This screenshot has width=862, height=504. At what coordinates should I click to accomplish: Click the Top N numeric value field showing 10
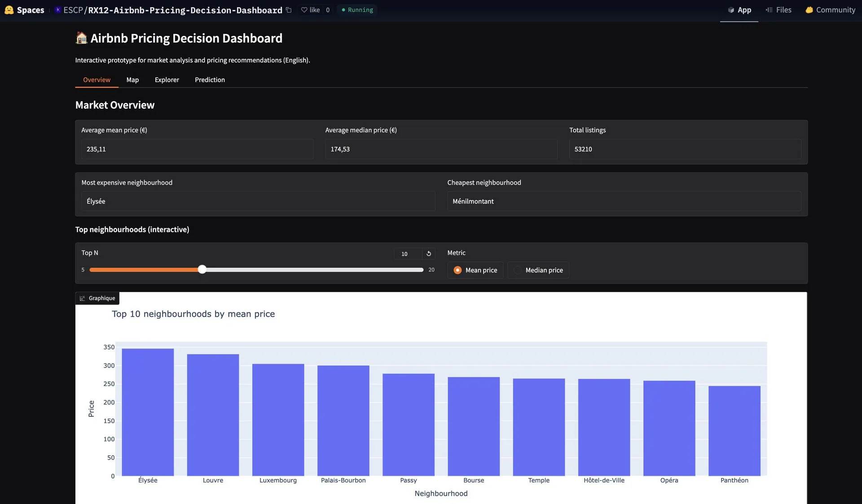pyautogui.click(x=404, y=254)
